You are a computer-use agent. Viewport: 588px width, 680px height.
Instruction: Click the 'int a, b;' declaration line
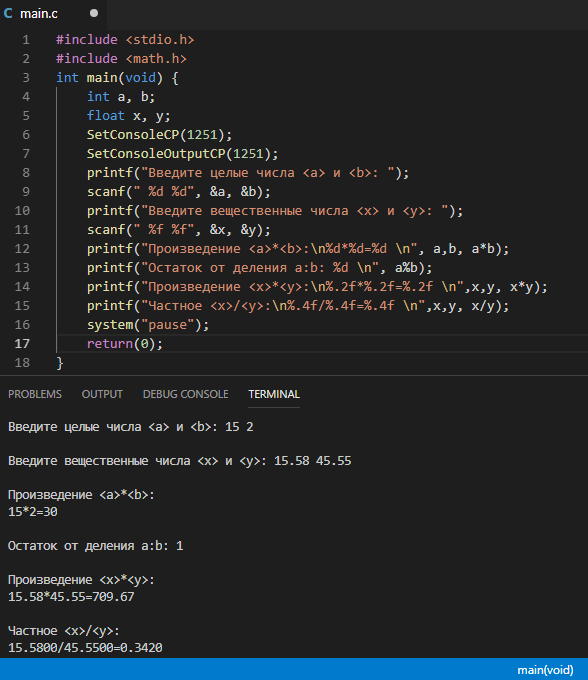coord(121,97)
